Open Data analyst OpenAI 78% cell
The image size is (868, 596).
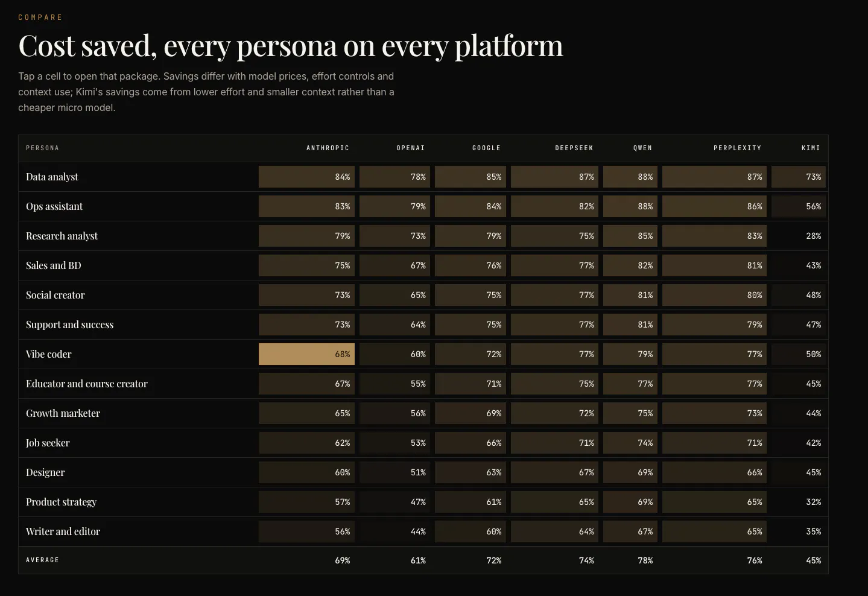pos(394,177)
